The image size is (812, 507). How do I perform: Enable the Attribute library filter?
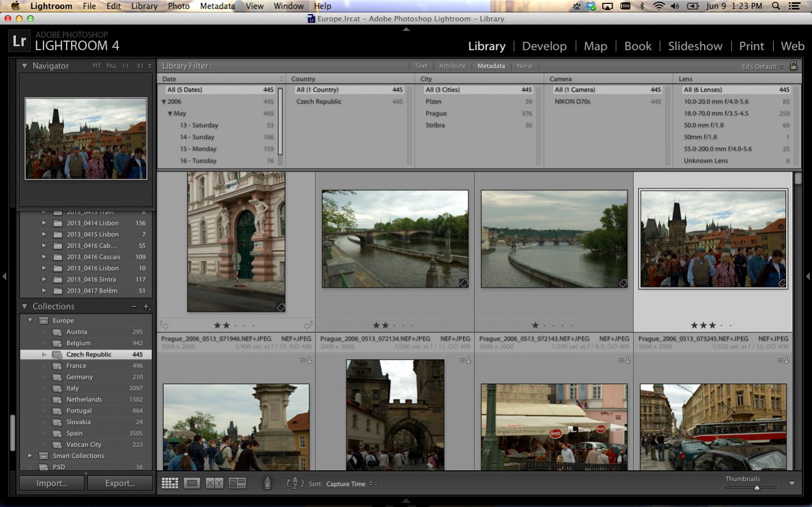452,66
